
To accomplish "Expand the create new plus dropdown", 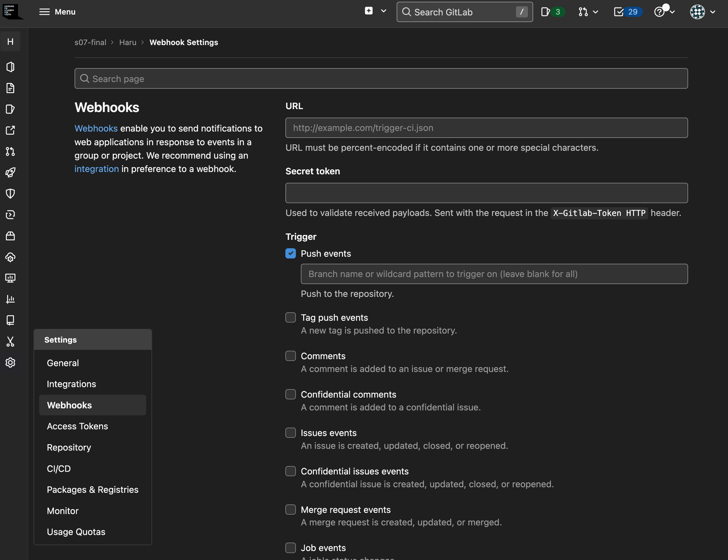I will point(375,11).
